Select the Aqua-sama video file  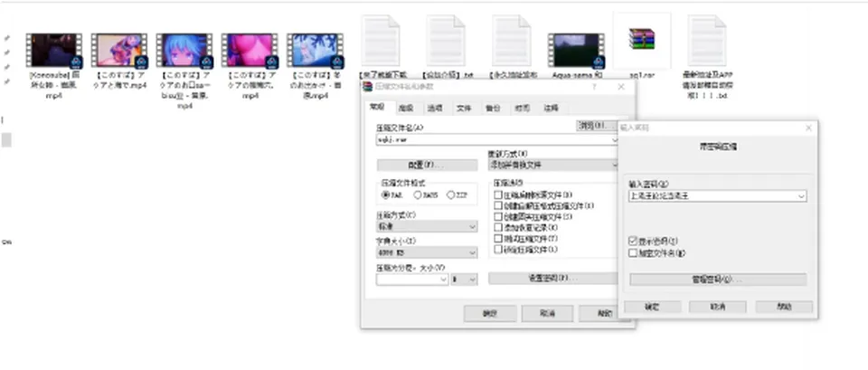click(x=576, y=51)
